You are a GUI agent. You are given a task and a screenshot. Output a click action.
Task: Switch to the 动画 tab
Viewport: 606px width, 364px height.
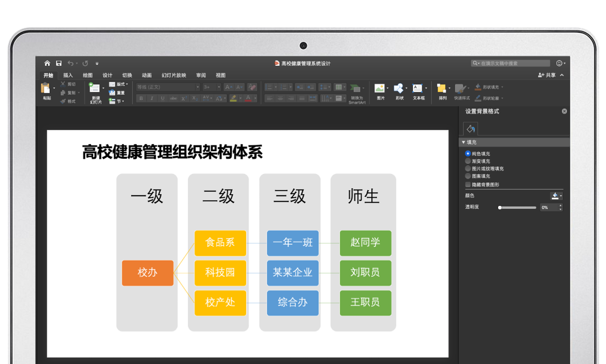147,76
